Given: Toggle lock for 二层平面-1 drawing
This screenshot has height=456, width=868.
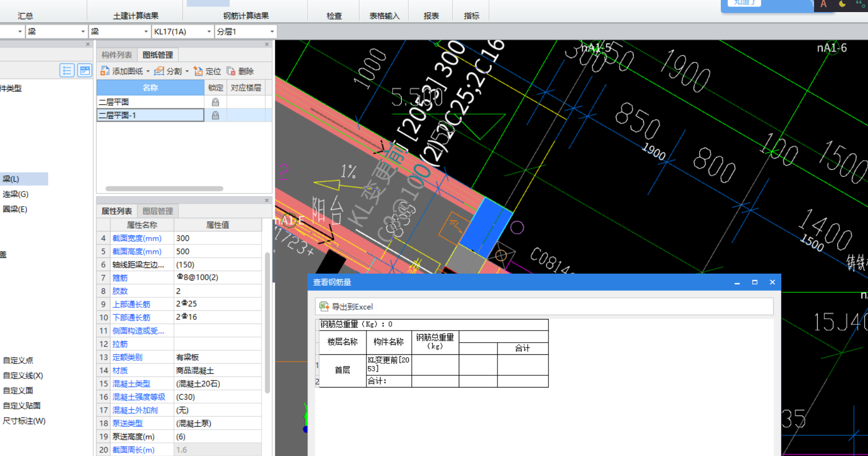Looking at the screenshot, I should coord(215,115).
